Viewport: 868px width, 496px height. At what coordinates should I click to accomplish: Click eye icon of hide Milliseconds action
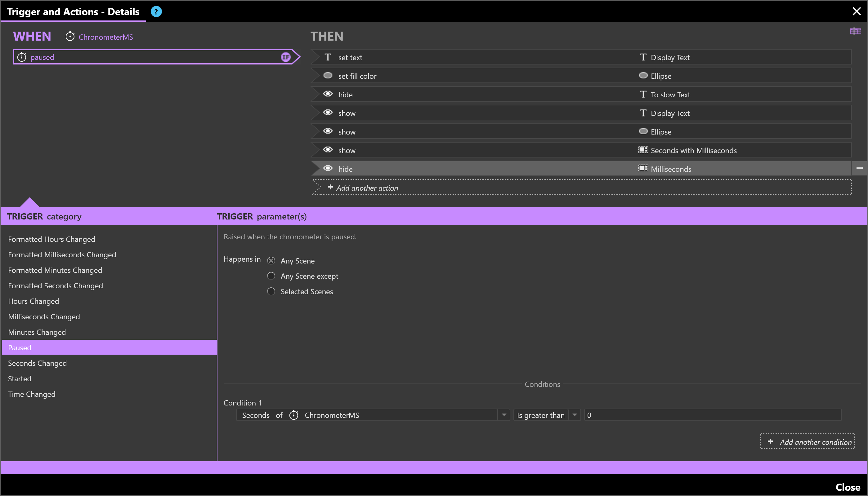(328, 168)
